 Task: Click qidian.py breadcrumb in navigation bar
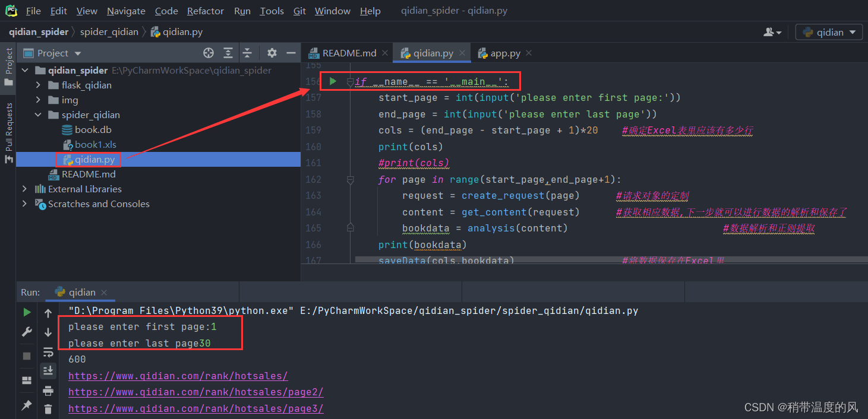click(x=176, y=31)
